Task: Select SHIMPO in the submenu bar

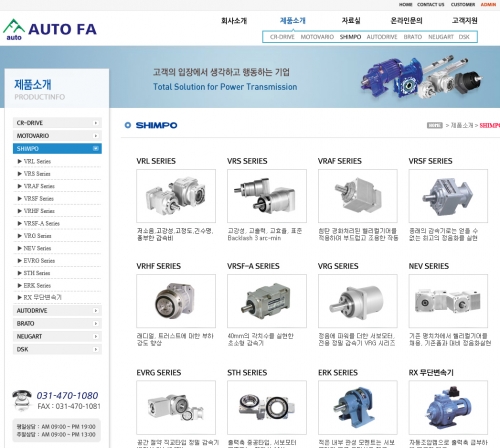Action: pos(350,37)
